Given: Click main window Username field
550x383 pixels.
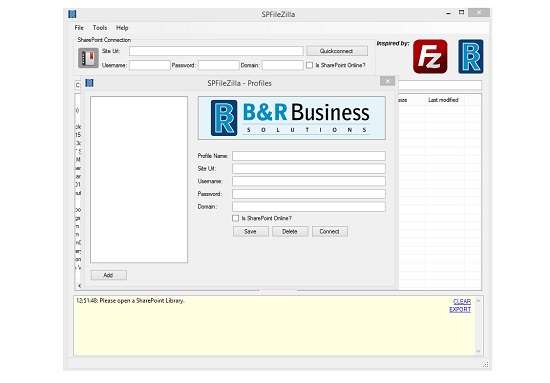Looking at the screenshot, I should coord(150,65).
